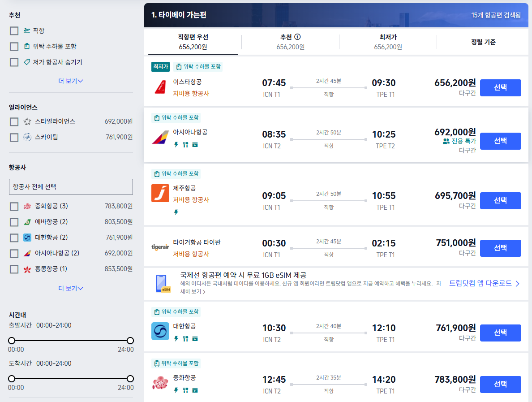Switch to the 직항편 우선 tab
Image resolution: width=532 pixels, height=402 pixels.
(x=193, y=42)
